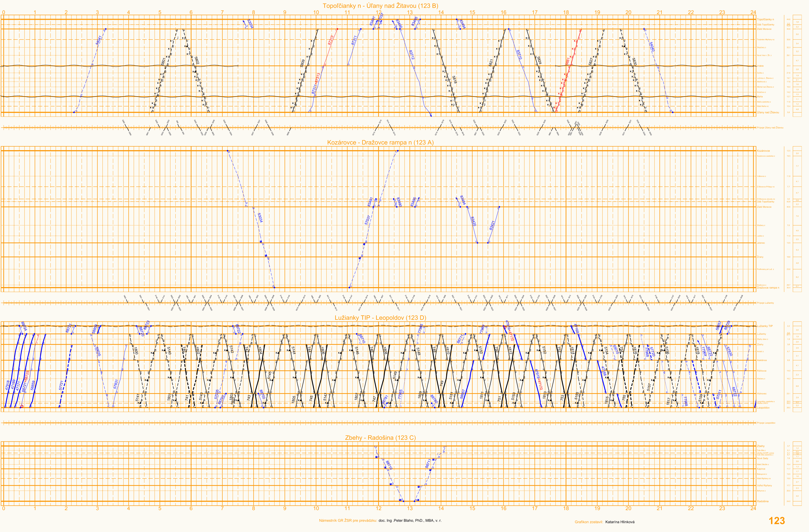
Task: Click the combined "87311+87313" train label
Action: click(316, 83)
